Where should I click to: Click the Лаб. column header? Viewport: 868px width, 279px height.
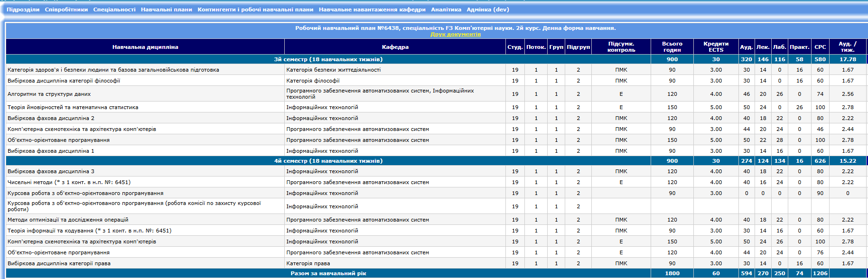(x=780, y=47)
